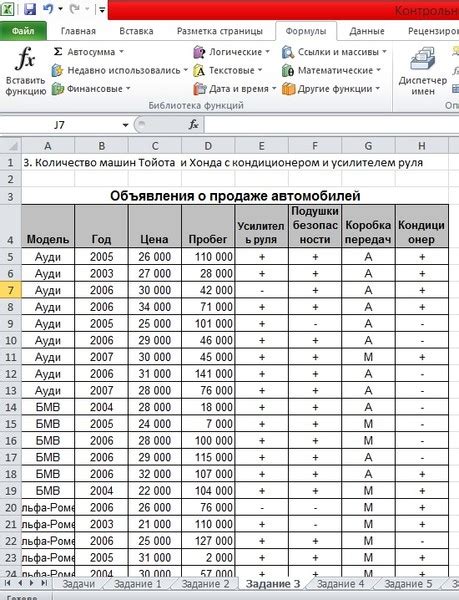Open the Логические functions menu
The height and width of the screenshot is (600, 459).
pyautogui.click(x=231, y=52)
